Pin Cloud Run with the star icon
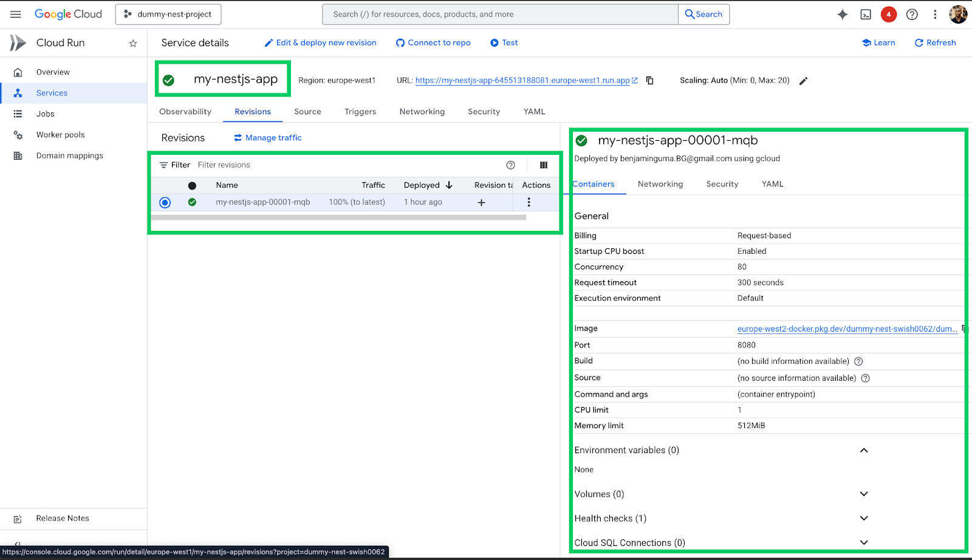Screen dimensions: 972x560 (x=133, y=43)
